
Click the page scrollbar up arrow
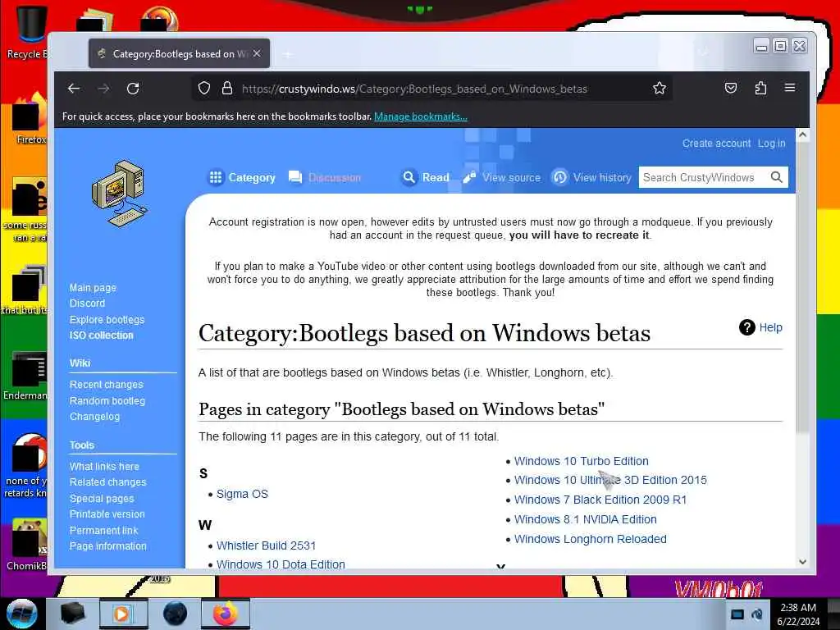point(802,135)
